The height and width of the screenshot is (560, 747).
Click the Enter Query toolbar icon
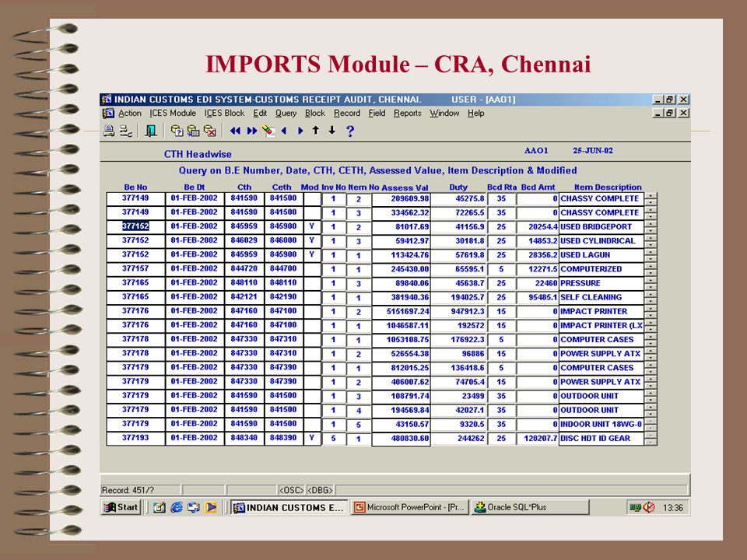click(177, 131)
